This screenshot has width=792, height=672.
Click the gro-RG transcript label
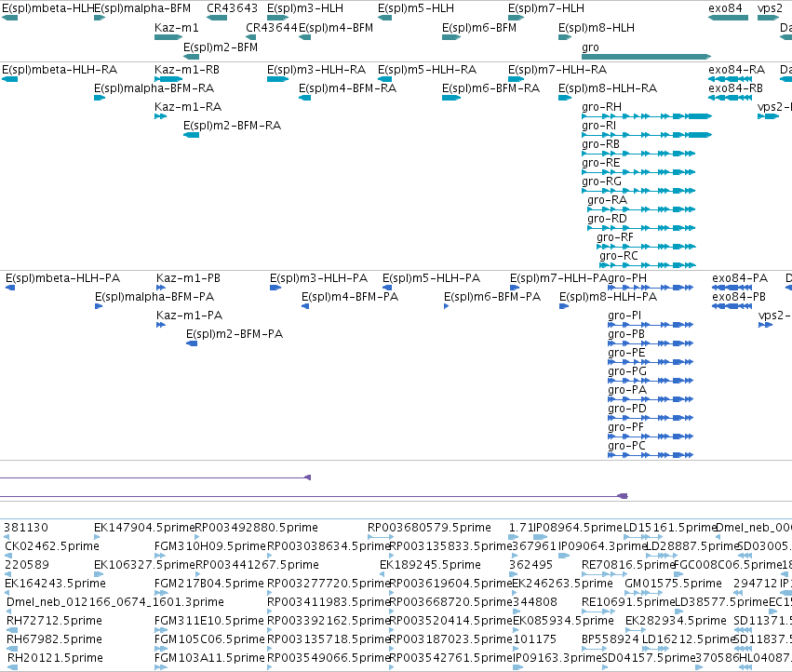601,181
